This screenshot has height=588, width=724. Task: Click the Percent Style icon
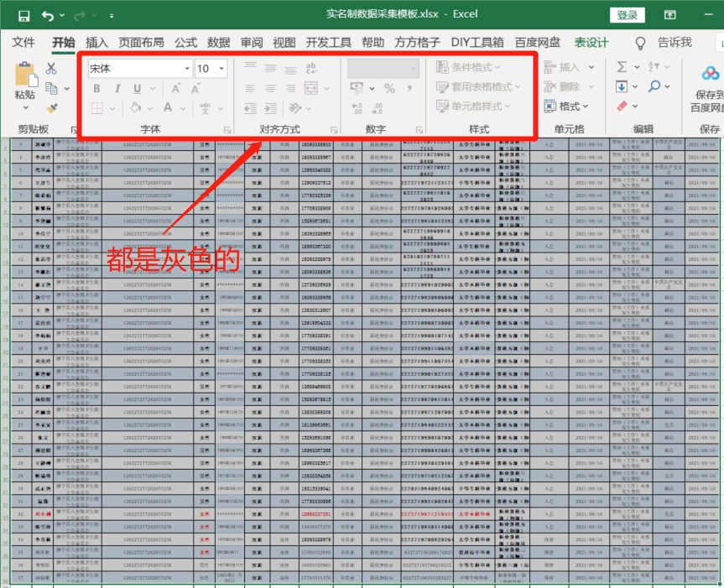[390, 88]
